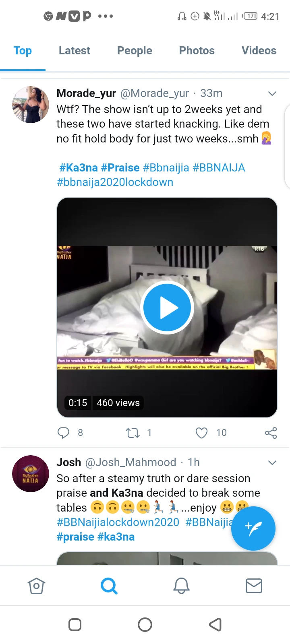290x644 pixels.
Task: Open the Messages envelope icon
Action: pyautogui.click(x=254, y=586)
